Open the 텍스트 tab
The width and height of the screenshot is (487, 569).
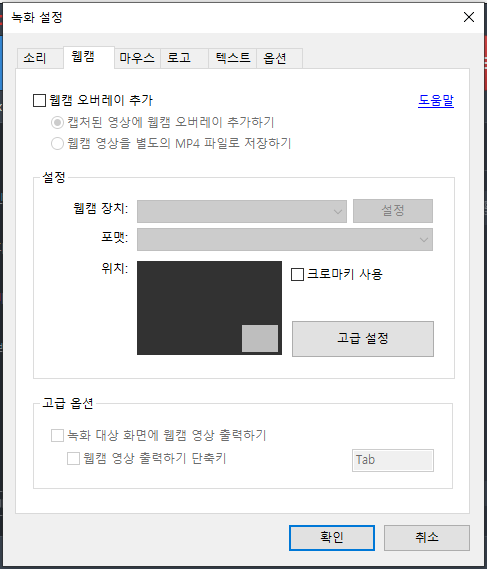click(x=233, y=58)
